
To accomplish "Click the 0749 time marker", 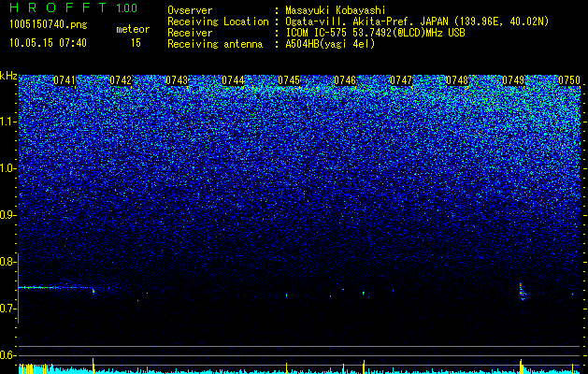I will (513, 80).
